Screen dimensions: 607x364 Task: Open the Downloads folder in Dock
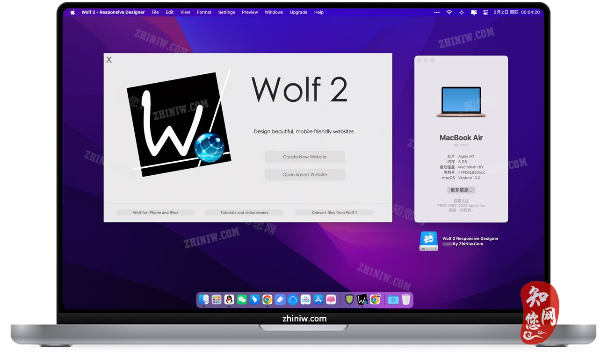point(393,300)
